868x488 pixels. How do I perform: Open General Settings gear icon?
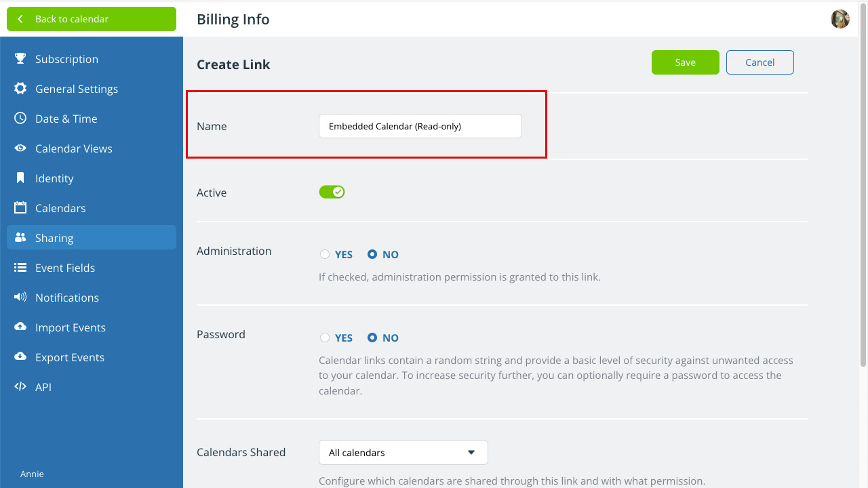[20, 89]
